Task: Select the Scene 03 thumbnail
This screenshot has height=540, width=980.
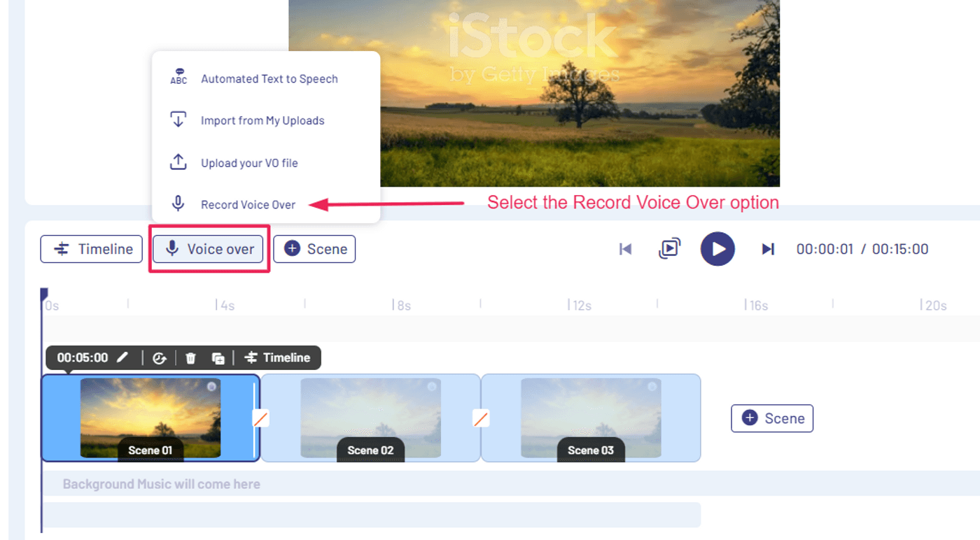Action: [x=591, y=418]
